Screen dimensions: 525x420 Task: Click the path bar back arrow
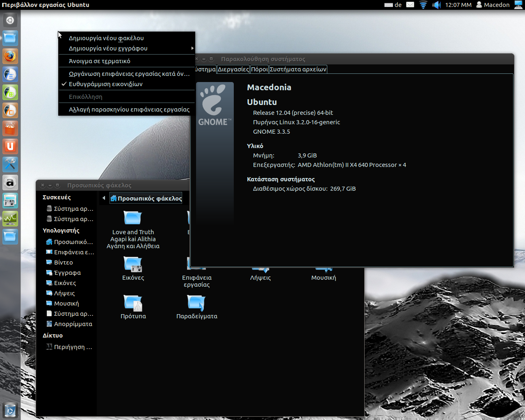click(x=104, y=198)
